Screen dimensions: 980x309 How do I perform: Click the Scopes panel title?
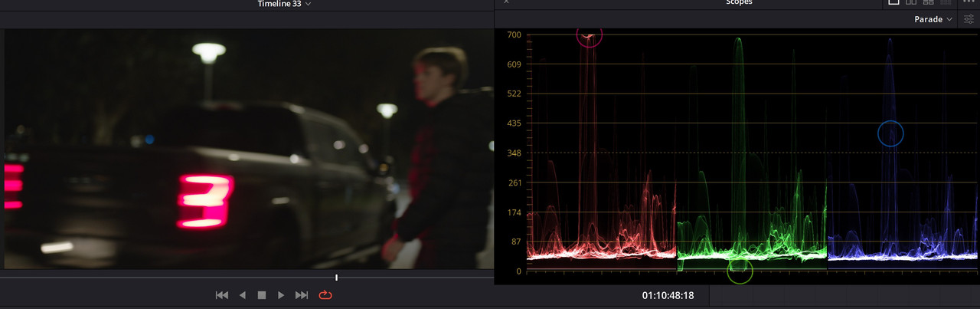pos(739,3)
